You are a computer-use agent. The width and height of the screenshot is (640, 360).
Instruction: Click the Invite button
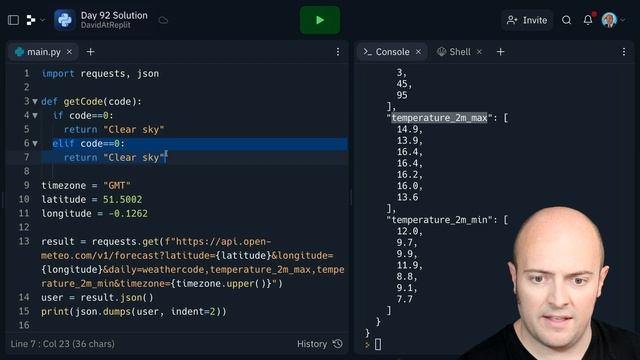click(x=527, y=20)
